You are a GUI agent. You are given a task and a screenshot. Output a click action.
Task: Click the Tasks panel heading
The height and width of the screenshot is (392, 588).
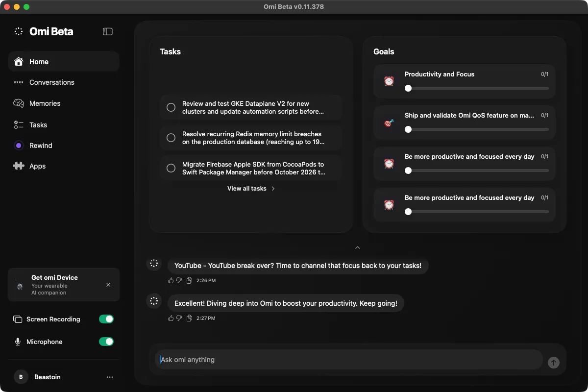point(170,51)
